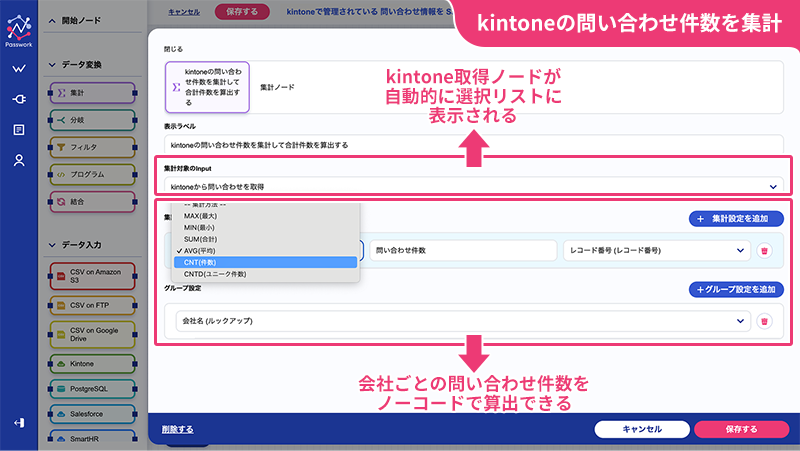Click the 閉じる close link
Image resolution: width=800 pixels, height=451 pixels.
(173, 49)
